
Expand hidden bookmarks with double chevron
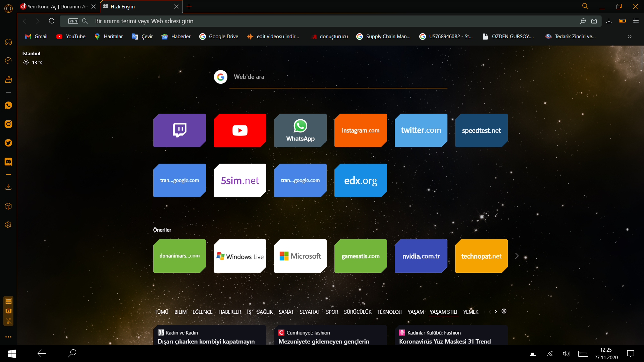pos(629,37)
